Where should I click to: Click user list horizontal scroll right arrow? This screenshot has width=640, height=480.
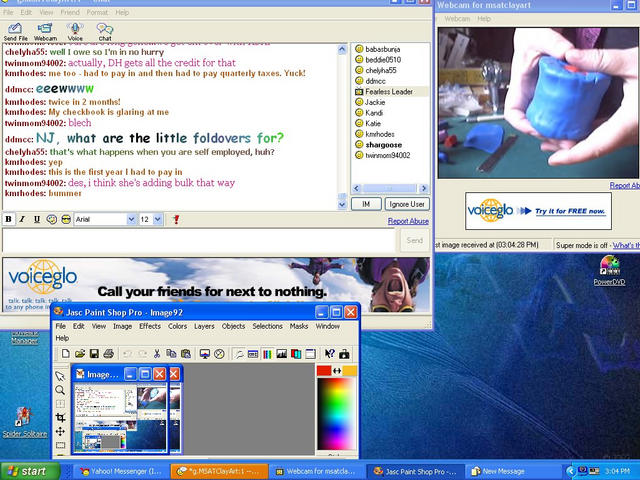point(423,188)
